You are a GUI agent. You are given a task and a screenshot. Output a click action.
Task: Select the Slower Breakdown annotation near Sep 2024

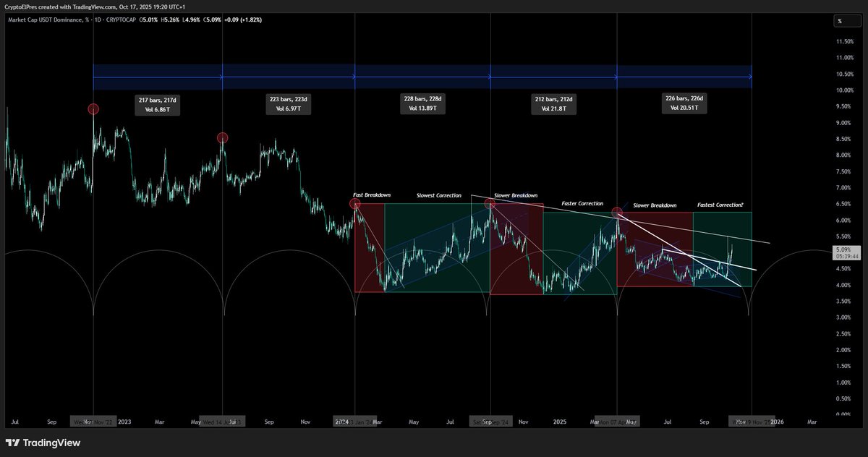516,195
